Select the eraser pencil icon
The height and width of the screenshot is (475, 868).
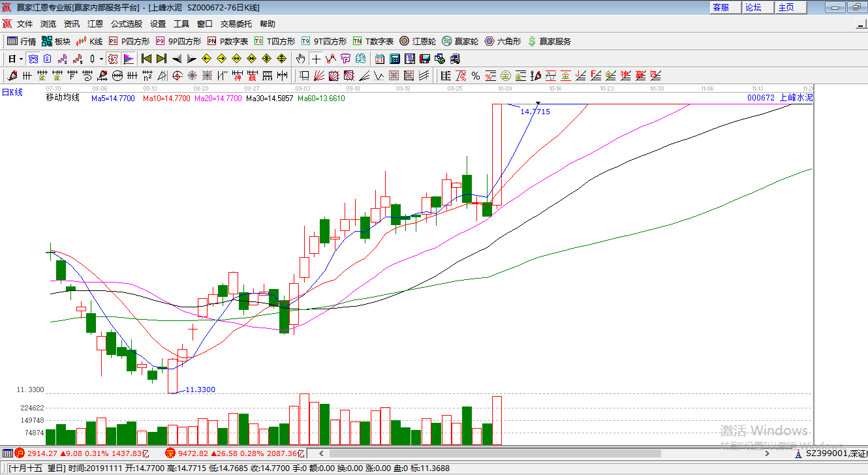point(12,76)
